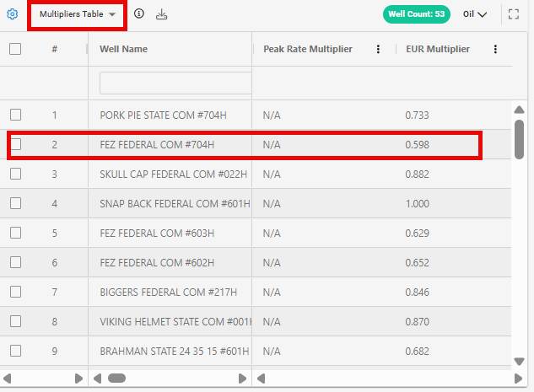Open the settings gear icon

click(x=13, y=14)
